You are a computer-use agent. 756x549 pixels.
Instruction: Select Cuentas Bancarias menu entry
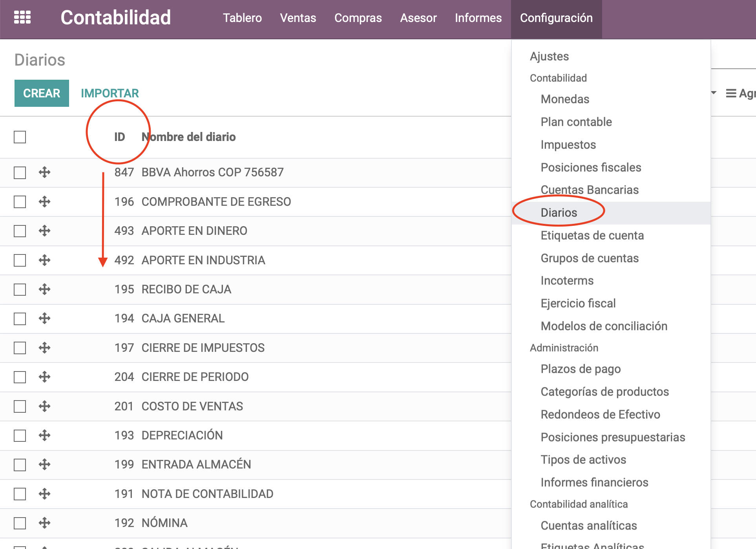(x=611, y=190)
